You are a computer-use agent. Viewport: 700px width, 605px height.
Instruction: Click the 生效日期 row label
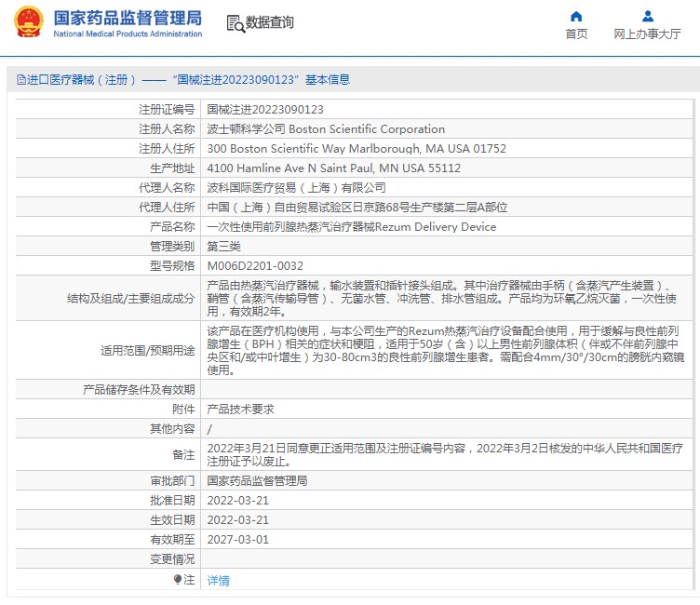point(172,520)
